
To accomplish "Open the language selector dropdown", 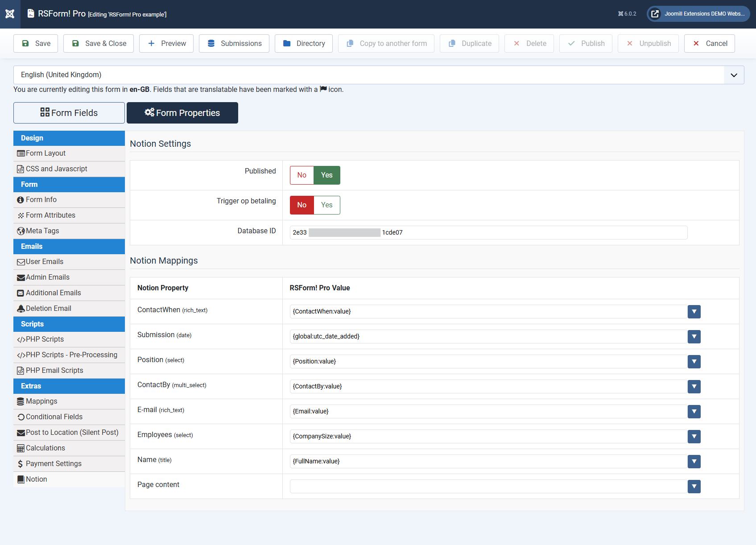I will [x=733, y=75].
